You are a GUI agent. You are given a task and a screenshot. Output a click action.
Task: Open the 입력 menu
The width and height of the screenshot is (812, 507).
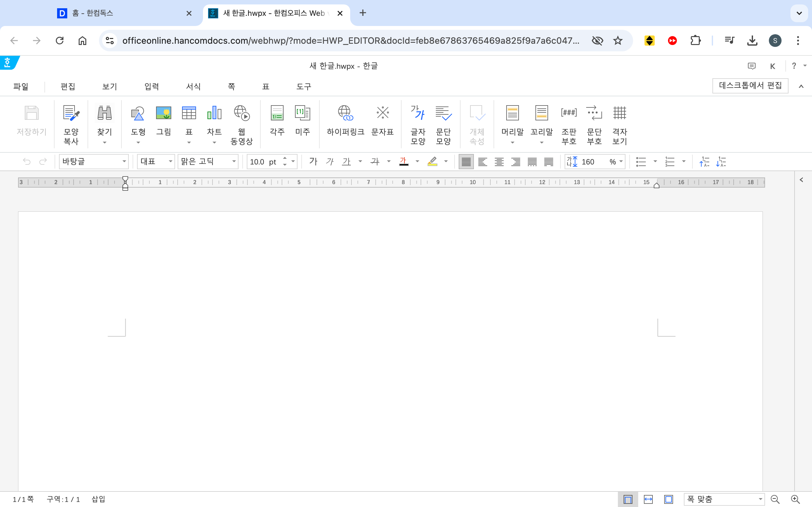click(152, 87)
